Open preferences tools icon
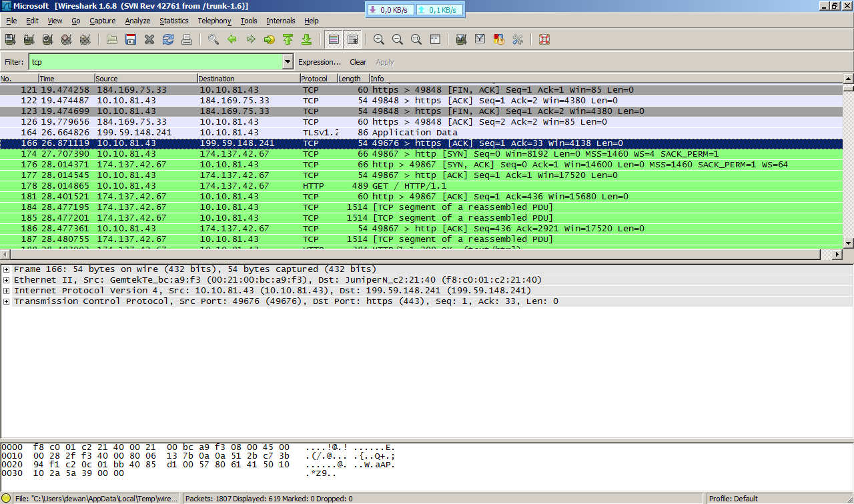Image resolution: width=854 pixels, height=504 pixels. pyautogui.click(x=517, y=39)
